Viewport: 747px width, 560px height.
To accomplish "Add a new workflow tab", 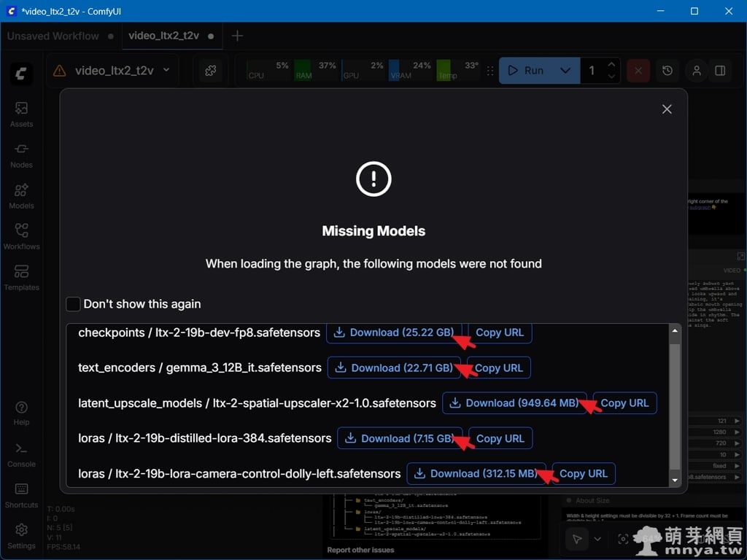I will click(x=236, y=36).
